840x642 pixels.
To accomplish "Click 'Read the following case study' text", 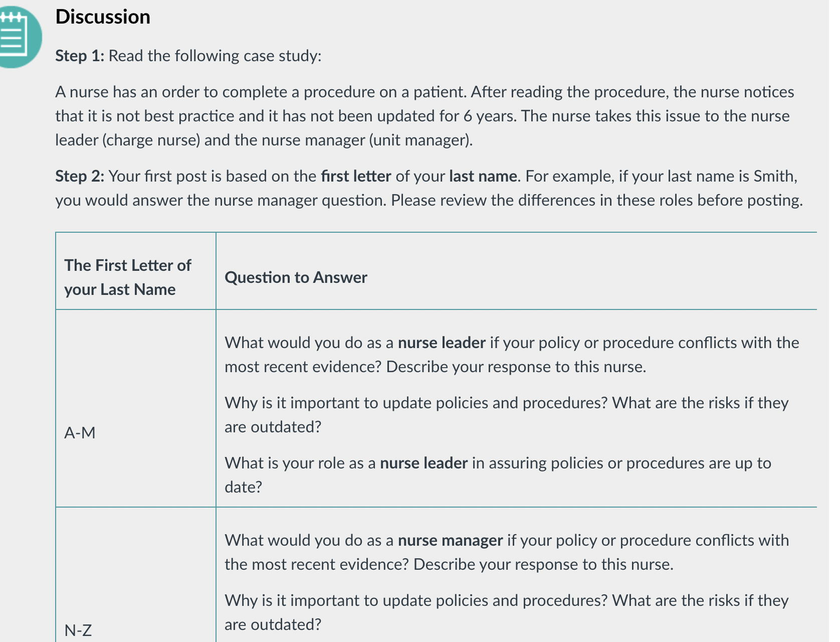I will pos(215,56).
